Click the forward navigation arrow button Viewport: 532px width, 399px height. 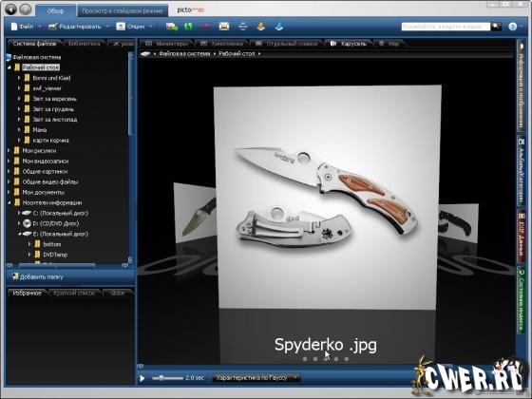coord(26,9)
